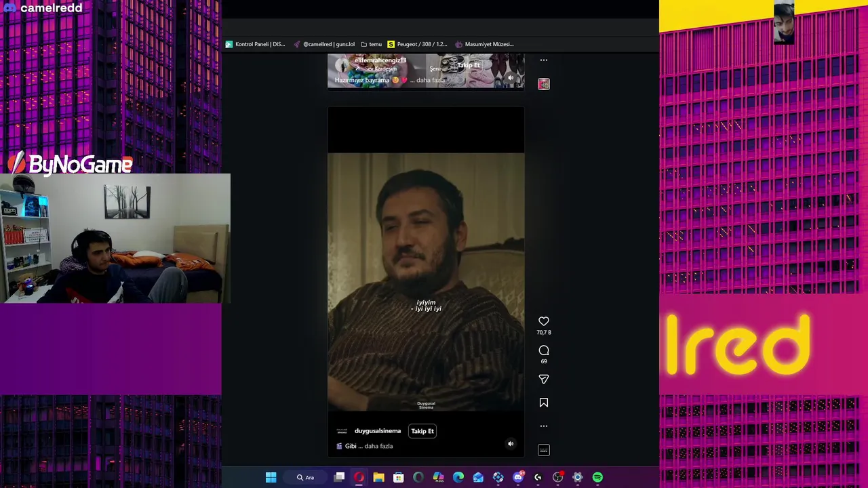
Task: Open the Windows Start menu
Action: click(271, 477)
